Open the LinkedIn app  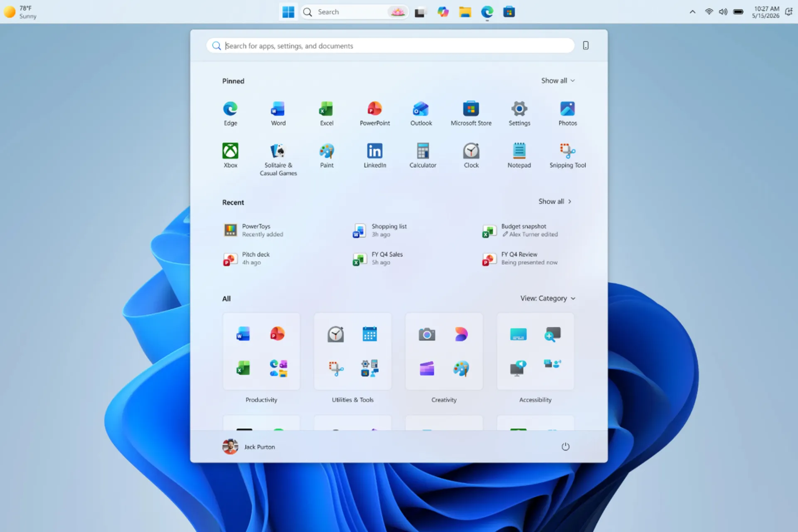pos(374,155)
